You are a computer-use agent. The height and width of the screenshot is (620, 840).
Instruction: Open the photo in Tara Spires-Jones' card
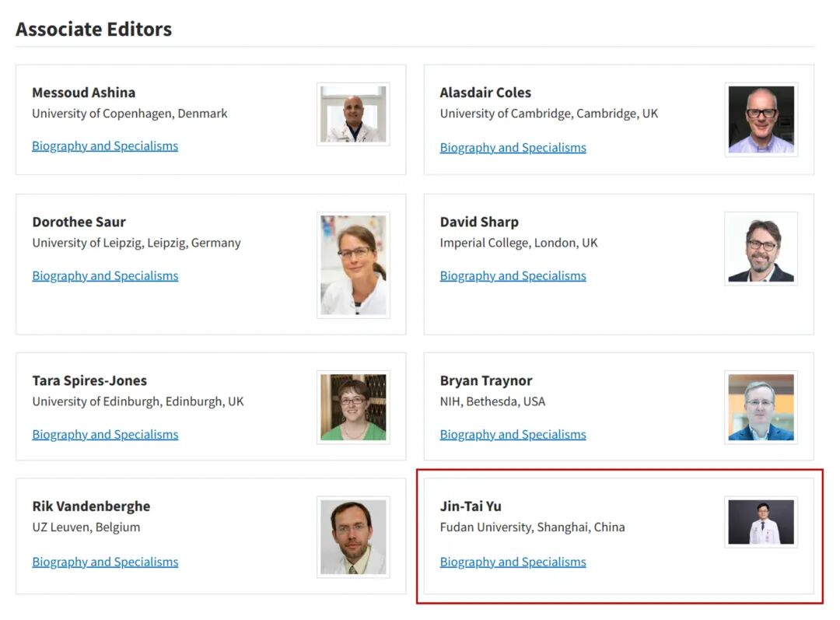(x=353, y=408)
